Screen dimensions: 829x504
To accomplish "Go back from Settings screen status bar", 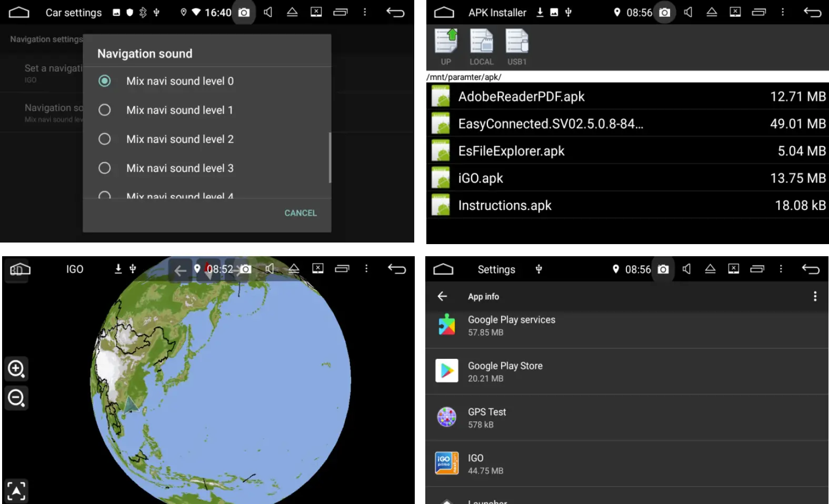I will pos(811,269).
